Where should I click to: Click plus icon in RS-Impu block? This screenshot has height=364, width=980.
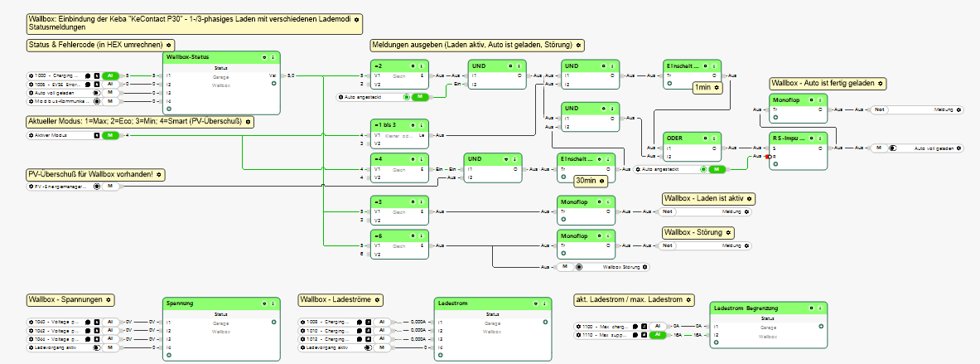pos(775,163)
